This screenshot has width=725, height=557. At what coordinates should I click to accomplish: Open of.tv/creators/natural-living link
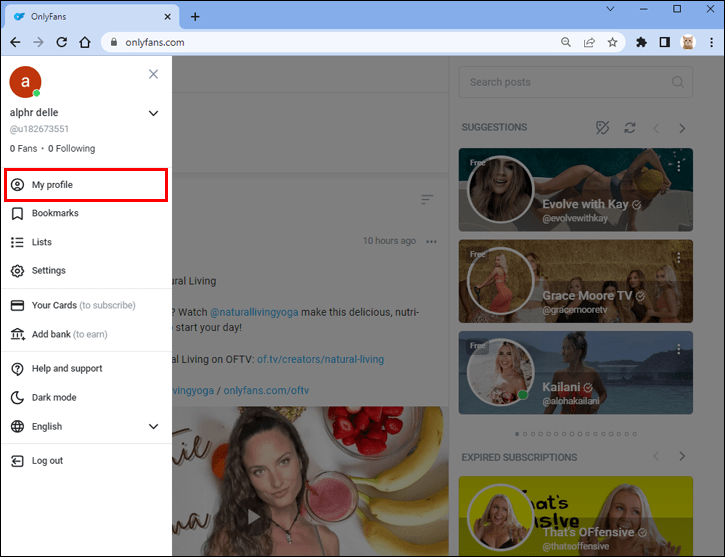tap(320, 359)
